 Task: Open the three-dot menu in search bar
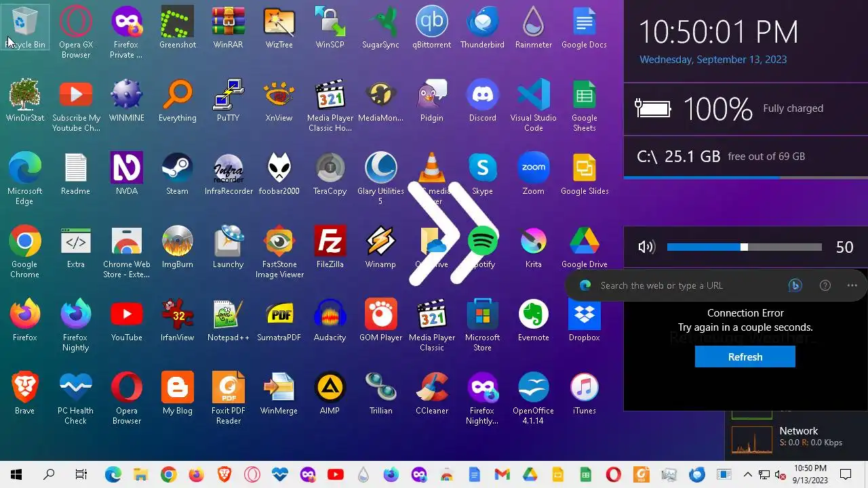pyautogui.click(x=852, y=285)
